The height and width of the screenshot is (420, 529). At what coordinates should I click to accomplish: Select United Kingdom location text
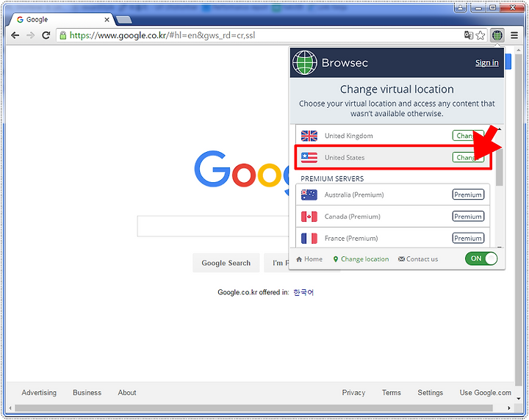pyautogui.click(x=348, y=136)
